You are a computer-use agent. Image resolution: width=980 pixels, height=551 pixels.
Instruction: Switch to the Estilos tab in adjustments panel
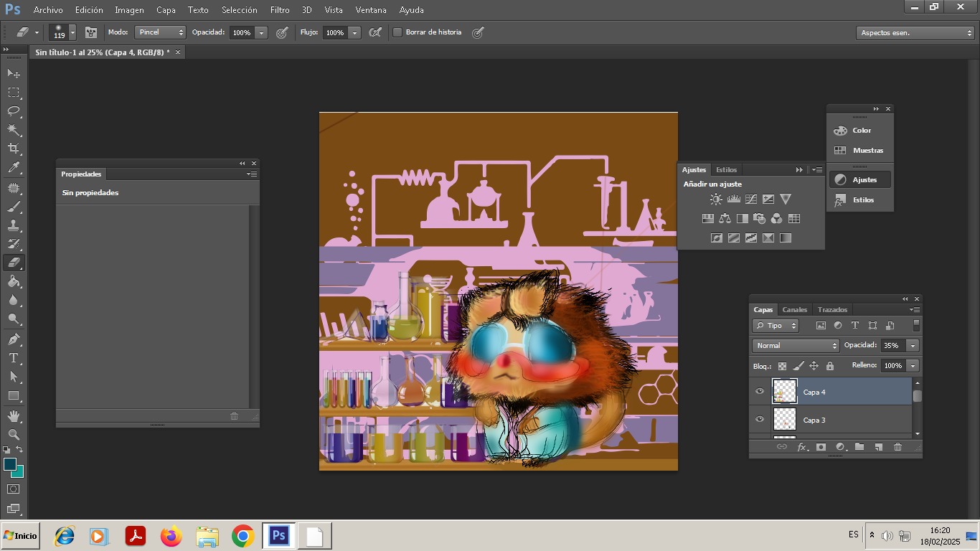coord(726,170)
